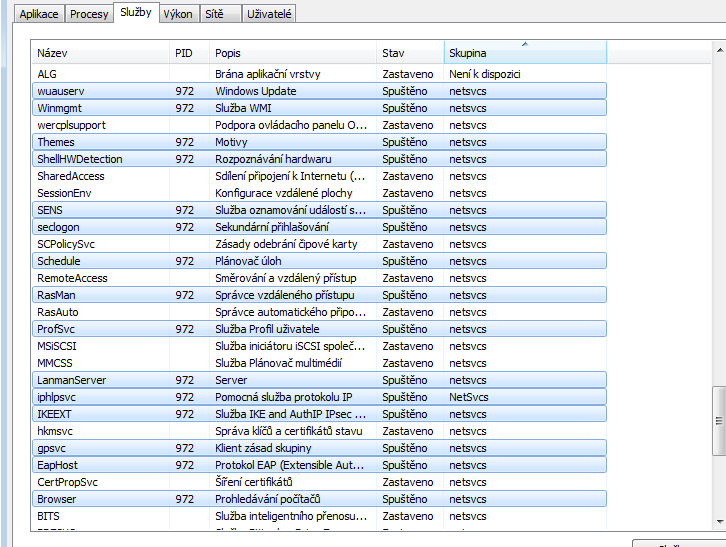Switch to the Výkon tab

pyautogui.click(x=178, y=14)
